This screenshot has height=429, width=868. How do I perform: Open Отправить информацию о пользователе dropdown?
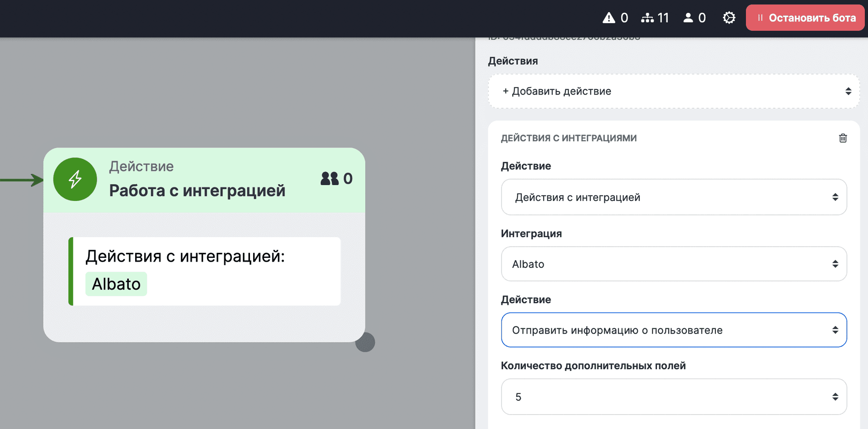(x=674, y=330)
